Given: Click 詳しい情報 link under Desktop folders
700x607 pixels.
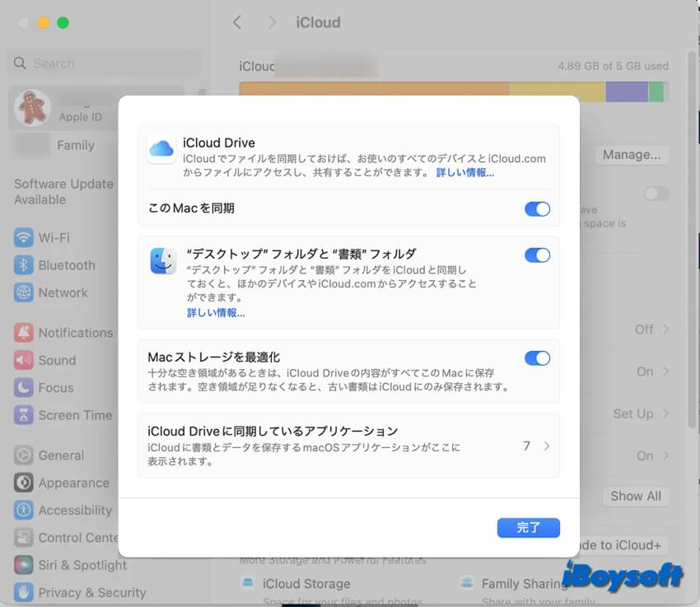Looking at the screenshot, I should click(216, 313).
